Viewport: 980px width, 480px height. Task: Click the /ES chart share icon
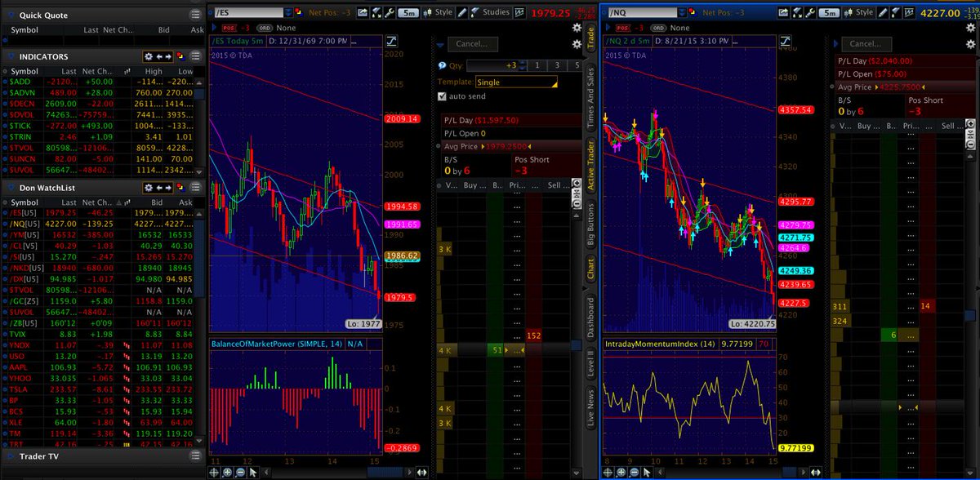pos(363,13)
